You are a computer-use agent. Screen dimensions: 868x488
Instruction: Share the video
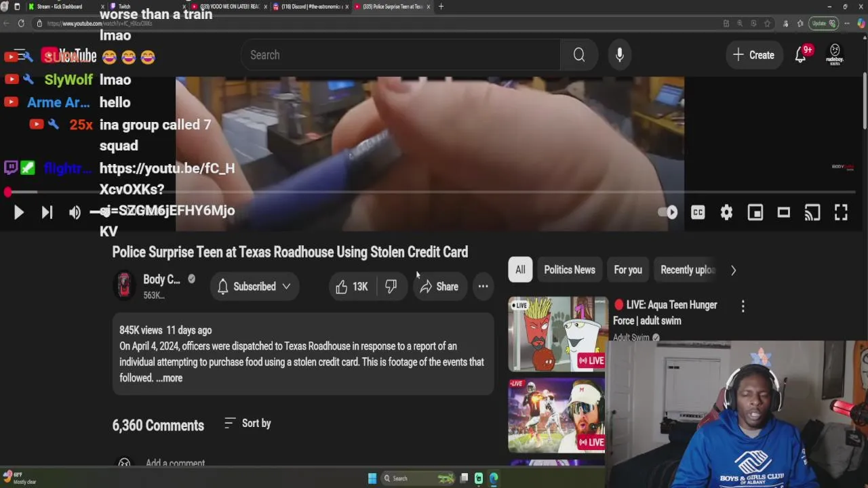coord(439,287)
